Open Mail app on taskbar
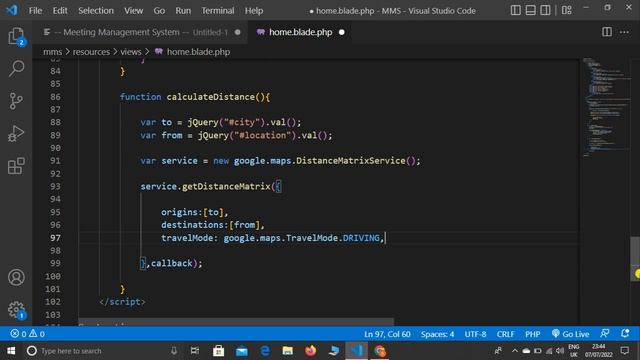The image size is (640, 360). pos(242,351)
